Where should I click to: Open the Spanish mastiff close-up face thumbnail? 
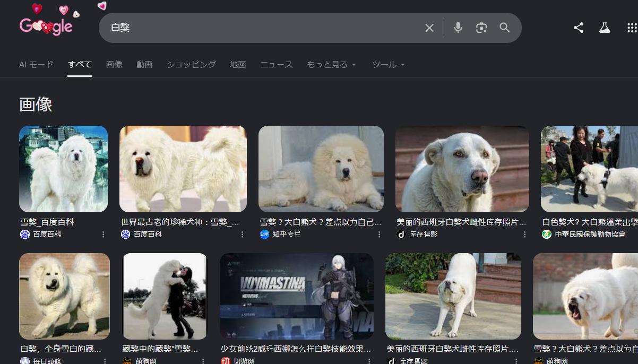(462, 169)
